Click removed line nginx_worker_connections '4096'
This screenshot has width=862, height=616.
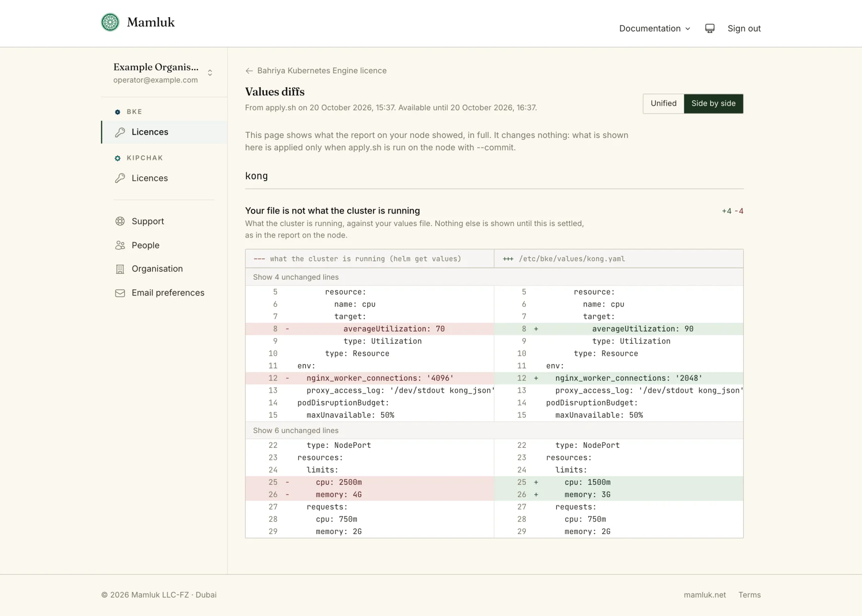click(370, 378)
